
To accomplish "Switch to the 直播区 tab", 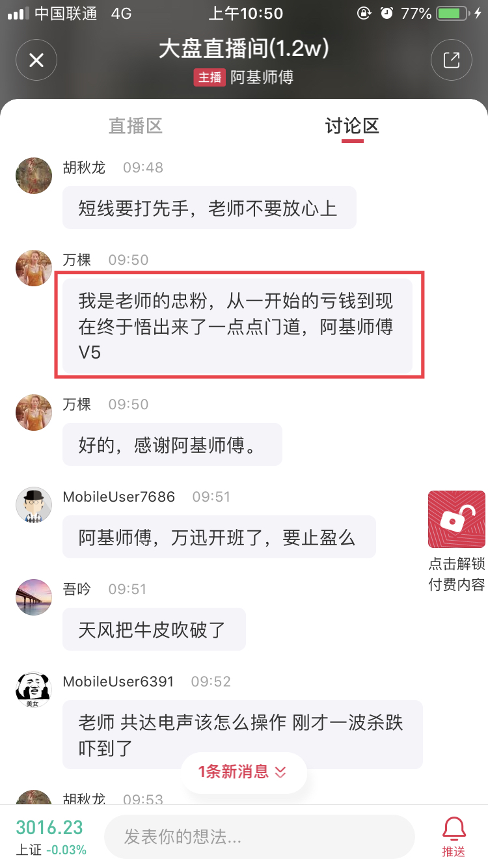I will click(135, 126).
